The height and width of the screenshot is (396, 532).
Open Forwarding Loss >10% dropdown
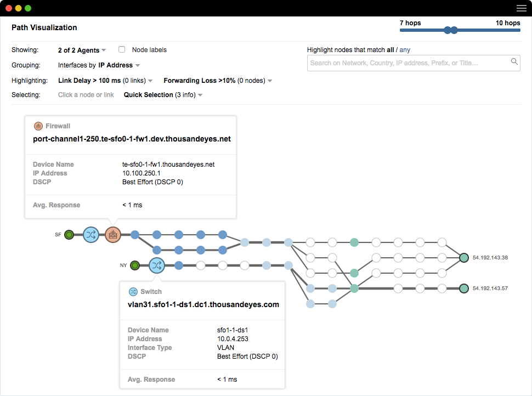218,81
